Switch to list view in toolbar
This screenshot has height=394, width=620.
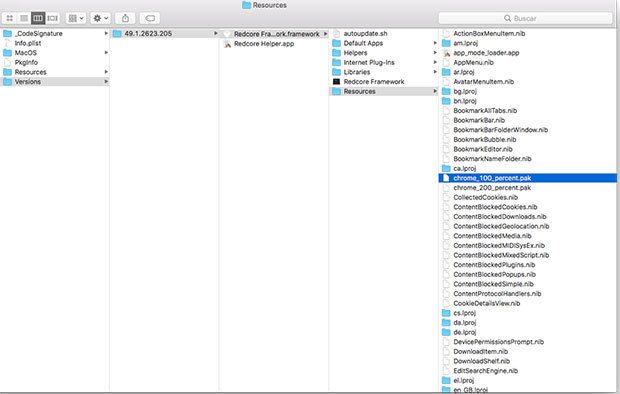tap(24, 18)
